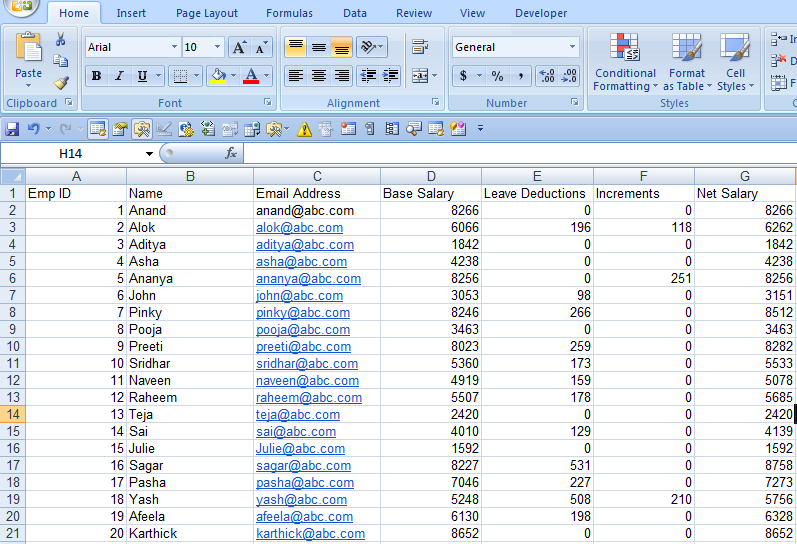Toggle bottom vertical alignment
The image size is (797, 544).
click(342, 47)
